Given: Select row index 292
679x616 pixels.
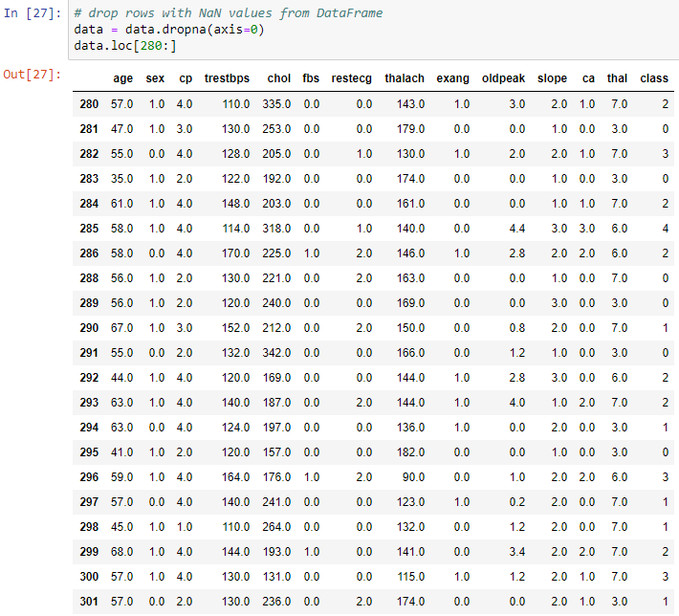Looking at the screenshot, I should (89, 378).
